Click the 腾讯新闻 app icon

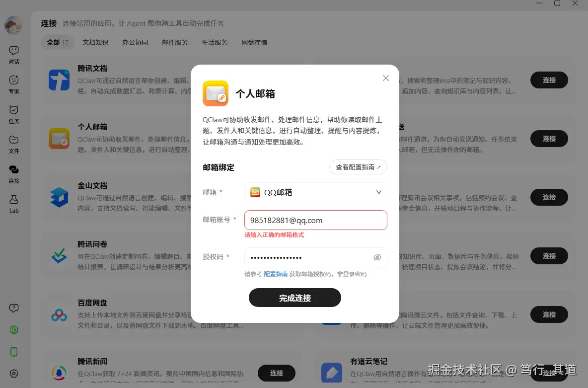point(59,373)
